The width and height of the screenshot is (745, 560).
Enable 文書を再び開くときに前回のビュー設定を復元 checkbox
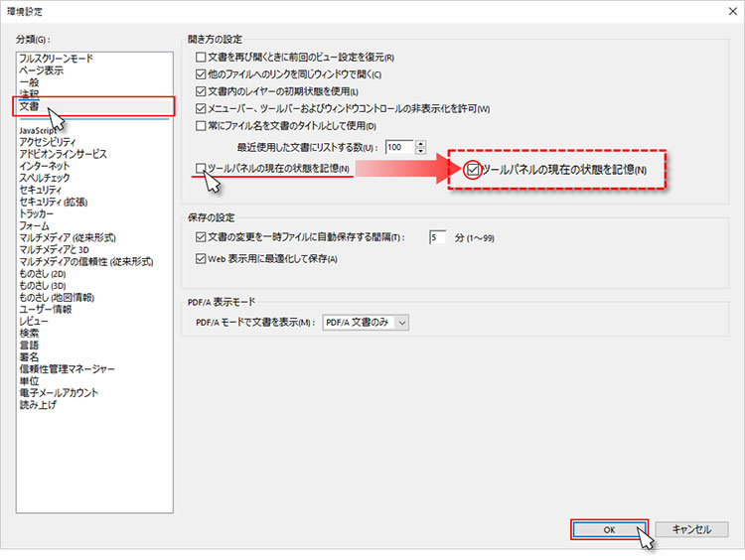coord(202,58)
